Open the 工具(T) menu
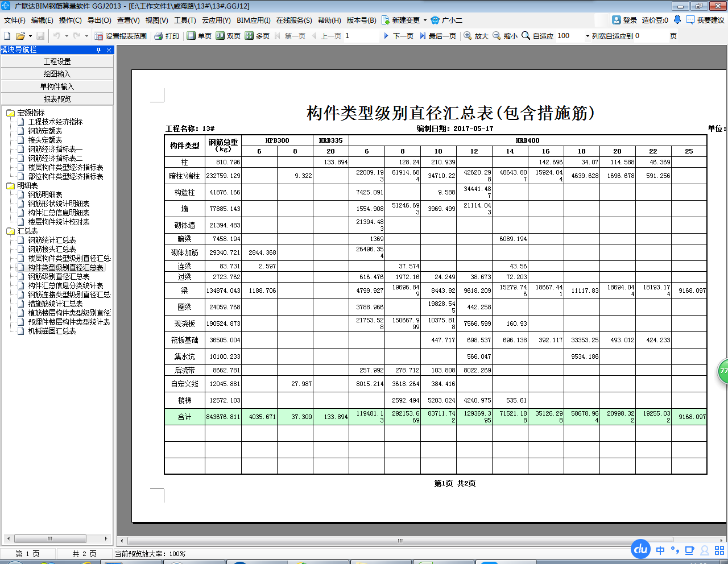This screenshot has height=564, width=728. 185,20
